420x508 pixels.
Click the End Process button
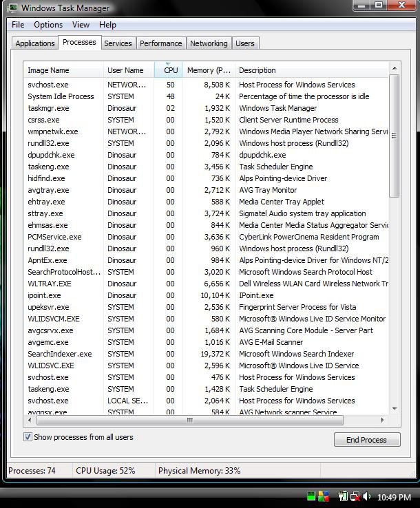367,440
